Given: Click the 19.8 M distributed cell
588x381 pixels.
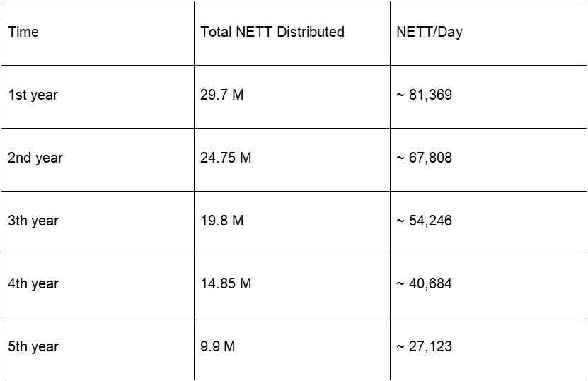Looking at the screenshot, I should click(x=222, y=221).
